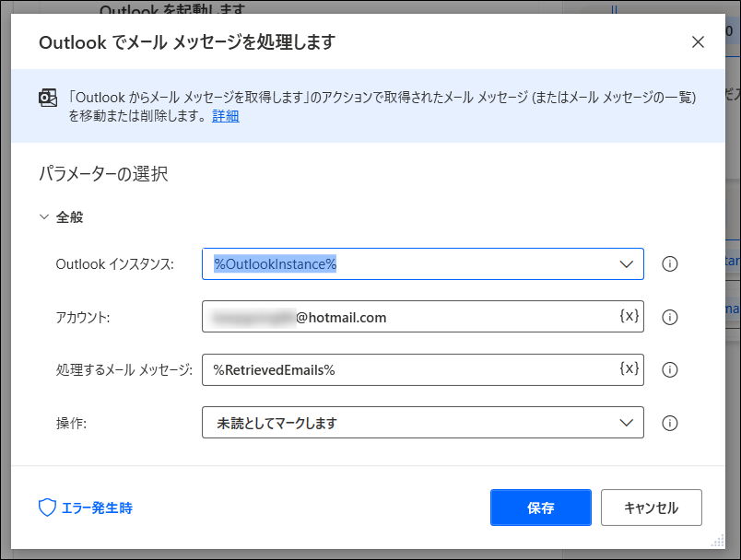This screenshot has height=560, width=741.
Task: Click the dialog resize grip
Action: 717,541
